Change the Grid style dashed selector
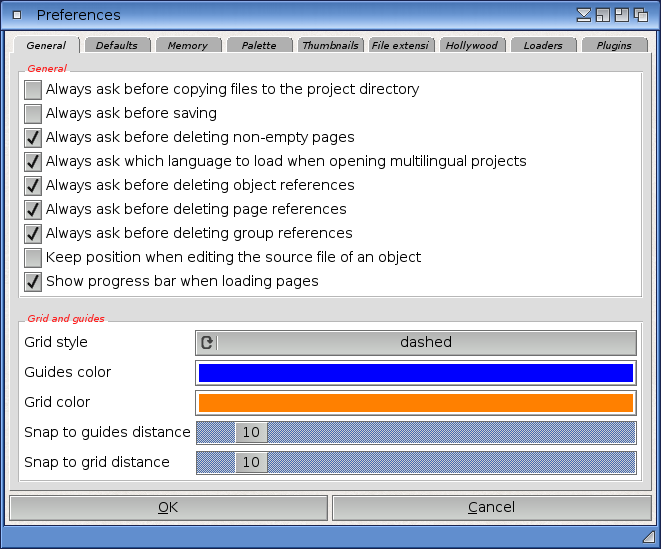Viewport: 661px width, 549px height. 426,343
